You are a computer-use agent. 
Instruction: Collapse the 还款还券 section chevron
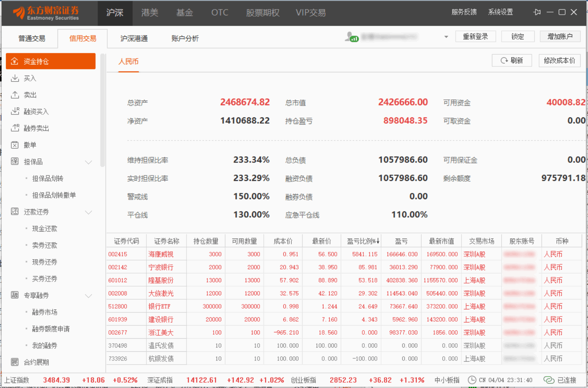tap(88, 212)
